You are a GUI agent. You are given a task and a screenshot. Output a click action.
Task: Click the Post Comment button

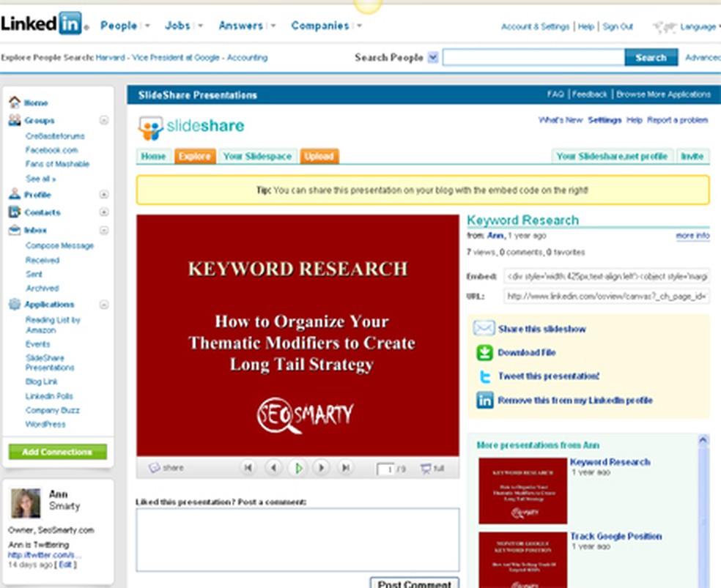pos(414,584)
